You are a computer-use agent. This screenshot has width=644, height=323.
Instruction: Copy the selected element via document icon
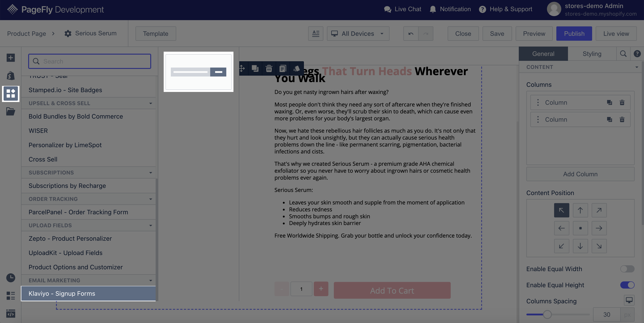pos(282,68)
